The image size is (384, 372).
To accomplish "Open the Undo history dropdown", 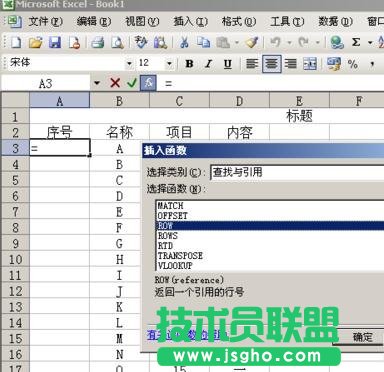I will pyautogui.click(x=289, y=43).
